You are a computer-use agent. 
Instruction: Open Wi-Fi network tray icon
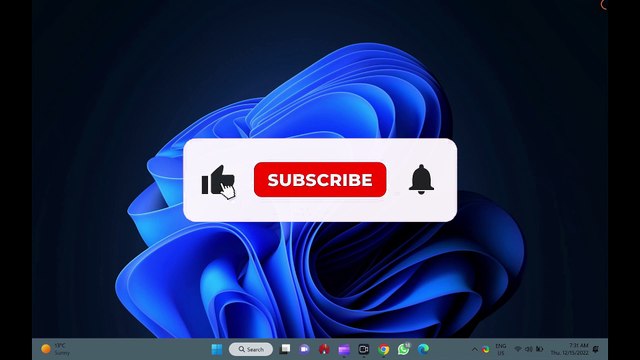pos(518,349)
